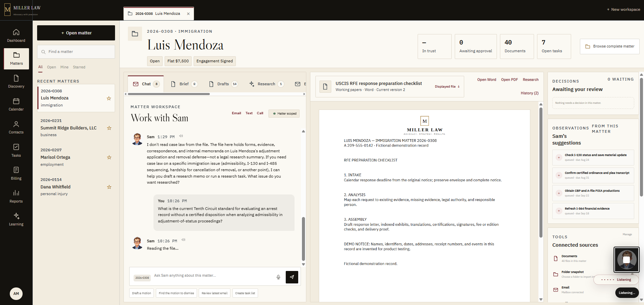Click the Email contact link
Viewport: 644px width, 305px height.
click(236, 113)
